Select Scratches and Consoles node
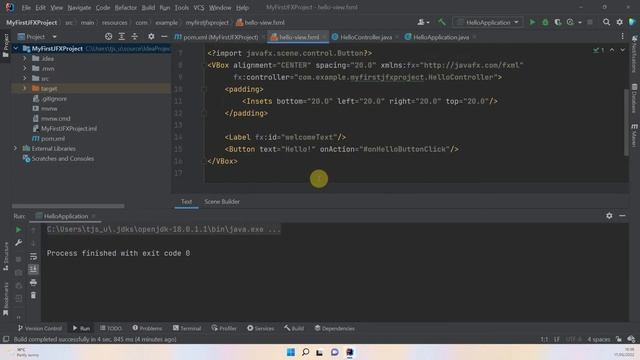Image resolution: width=640 pixels, height=360 pixels. click(x=62, y=158)
